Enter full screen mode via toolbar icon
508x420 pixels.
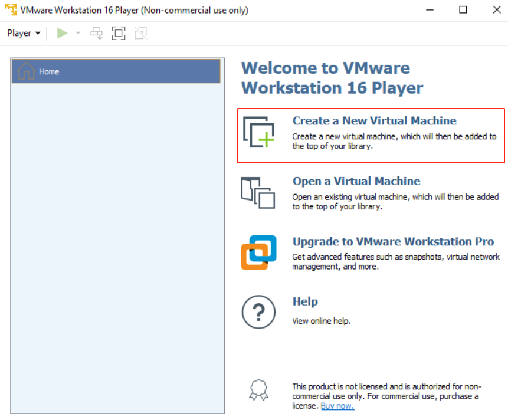pyautogui.click(x=119, y=33)
